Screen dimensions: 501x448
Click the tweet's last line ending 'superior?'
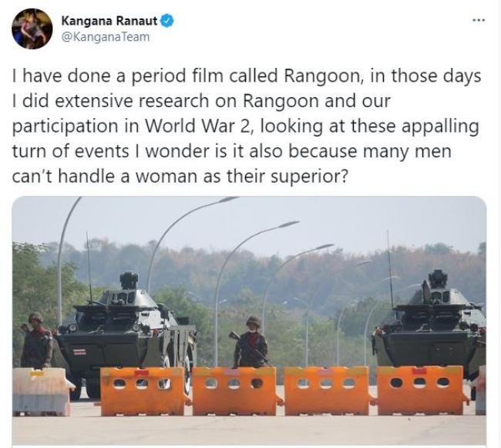(x=180, y=177)
